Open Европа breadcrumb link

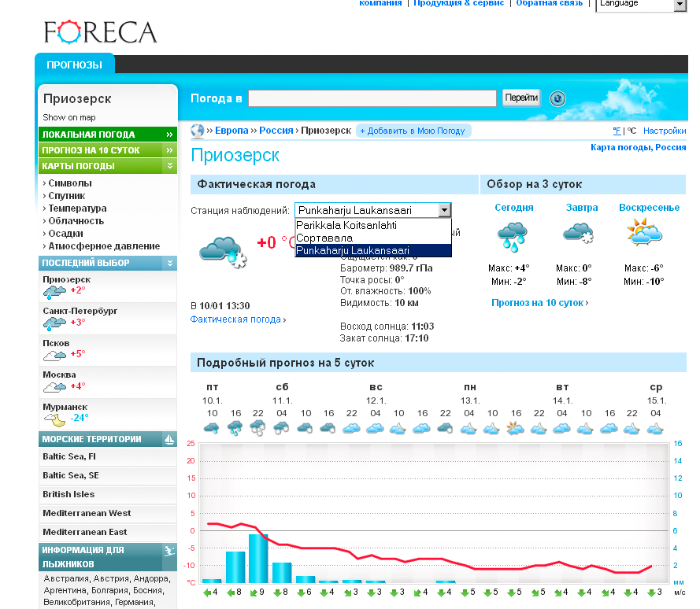231,131
